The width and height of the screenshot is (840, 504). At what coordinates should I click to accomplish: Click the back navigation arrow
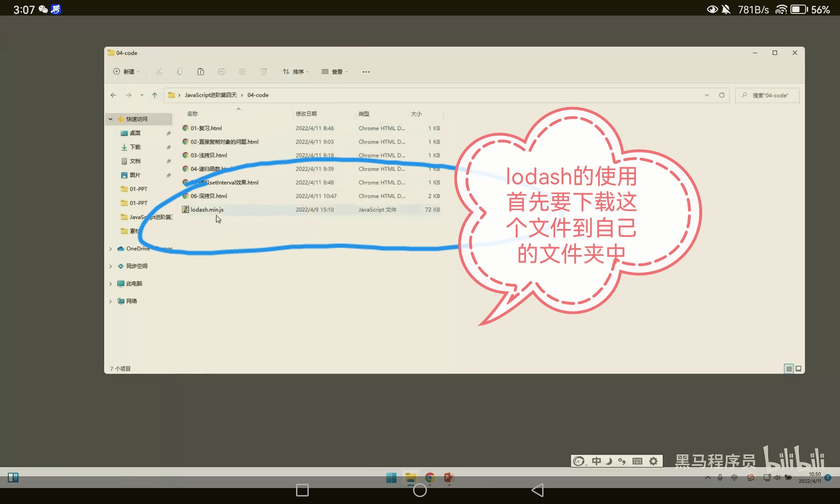113,95
